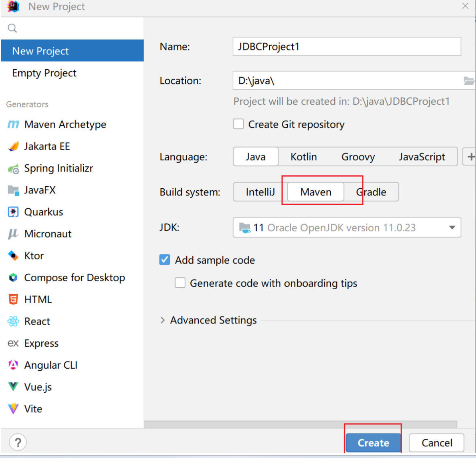Select Java as the language
Image resolution: width=476 pixels, height=458 pixels.
coord(256,157)
